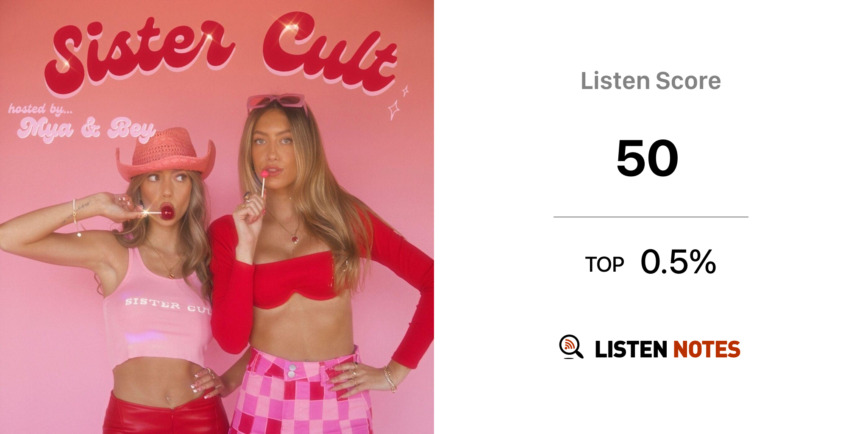Screen dimensions: 868x434
Task: Click the Listen Notes magnifier logo icon
Action: [571, 347]
